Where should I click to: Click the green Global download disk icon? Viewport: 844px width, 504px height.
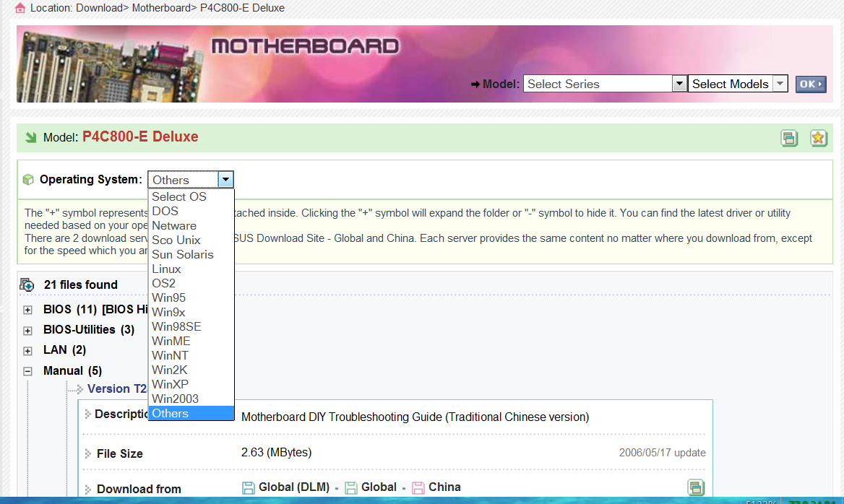tap(351, 488)
